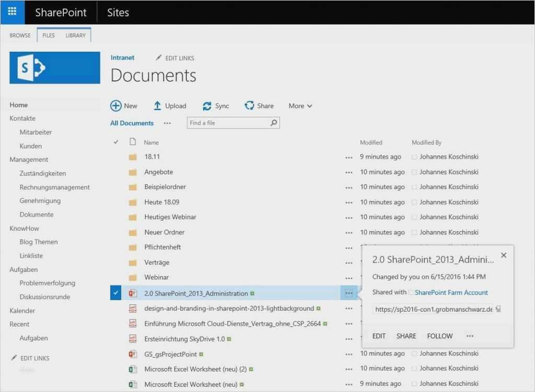Click the Sync icon
This screenshot has height=392, width=535.
(207, 106)
